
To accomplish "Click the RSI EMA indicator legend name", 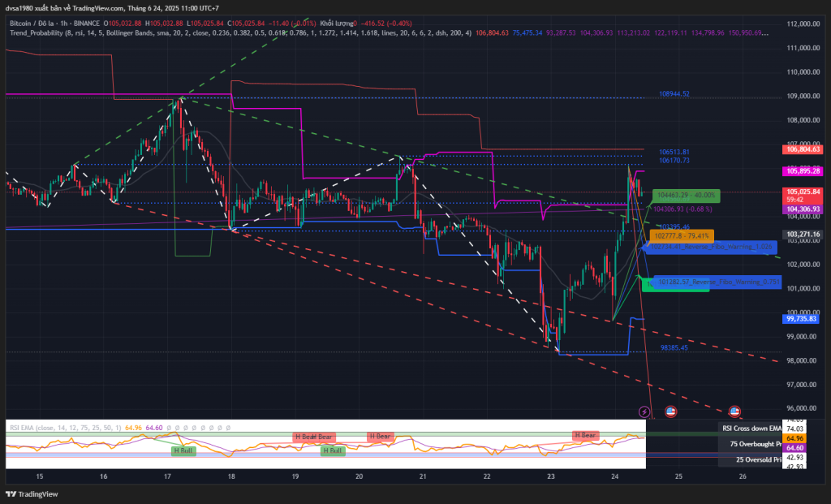I will point(22,428).
